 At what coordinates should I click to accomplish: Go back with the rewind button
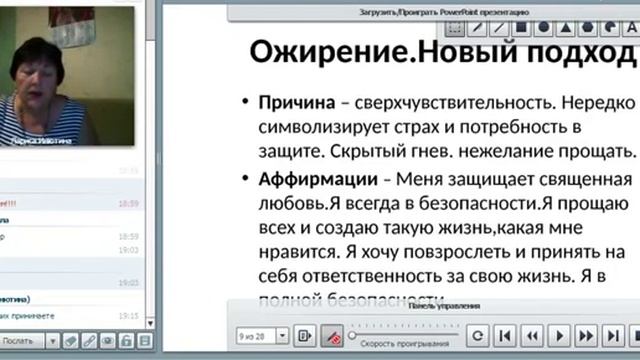tap(532, 336)
